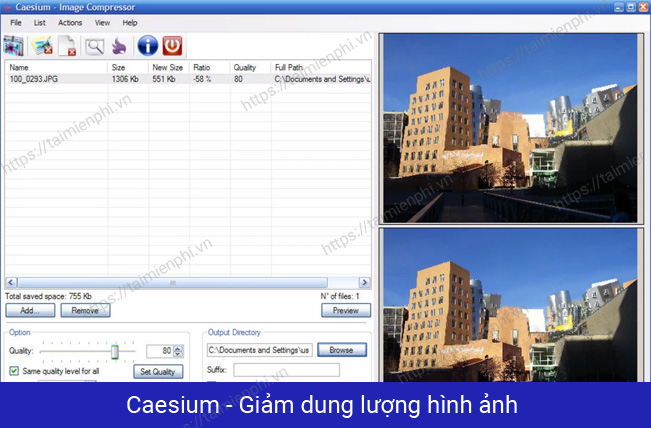Click the clear list blank page icon
651x428 pixels.
[x=67, y=46]
